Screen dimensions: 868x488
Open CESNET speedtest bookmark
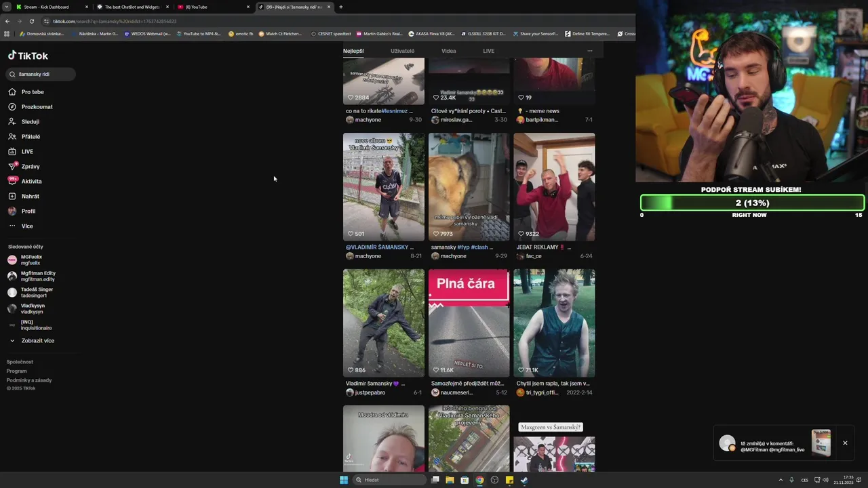331,33
